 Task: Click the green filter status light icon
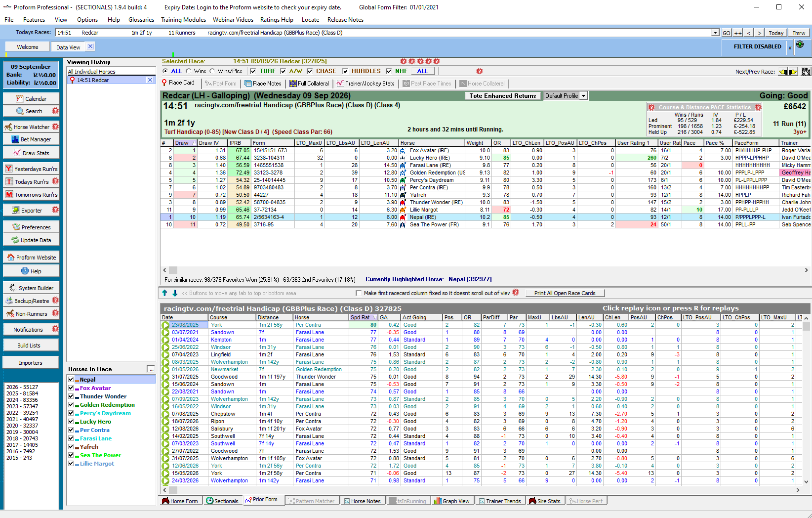800,45
